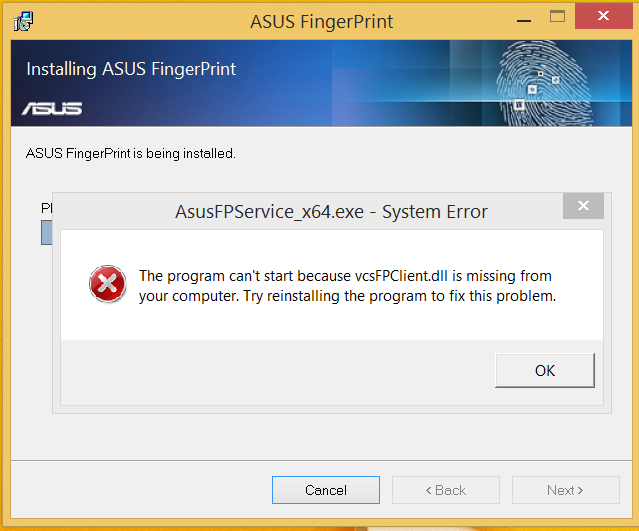Maximize the ASUS FingerPrint installer window
The width and height of the screenshot is (639, 531).
(558, 17)
